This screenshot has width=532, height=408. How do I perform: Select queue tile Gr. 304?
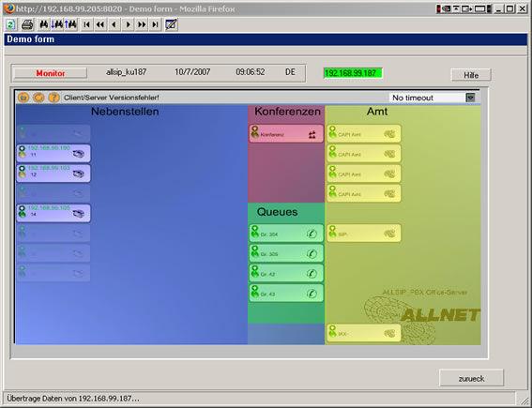coord(286,233)
